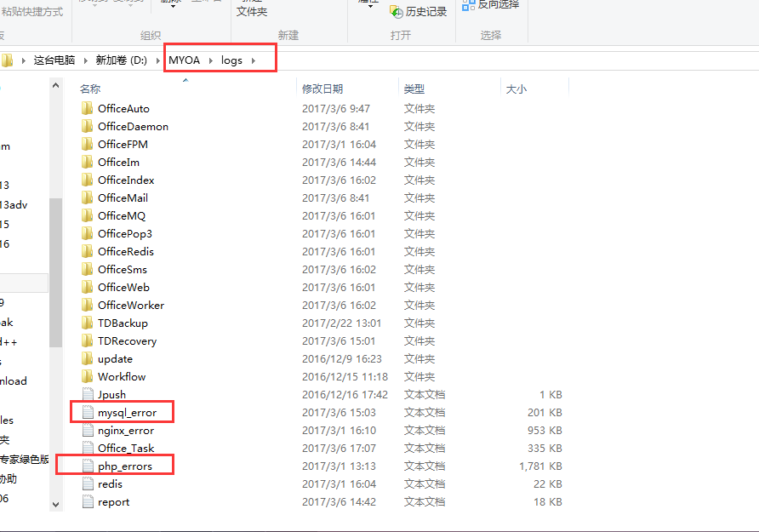Click 新加卷 (D:) in the address path
759x532 pixels.
(x=121, y=60)
